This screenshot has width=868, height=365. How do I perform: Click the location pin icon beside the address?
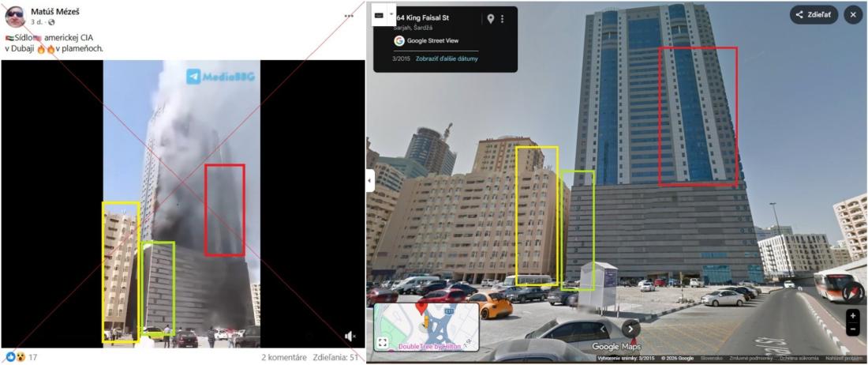pos(490,19)
